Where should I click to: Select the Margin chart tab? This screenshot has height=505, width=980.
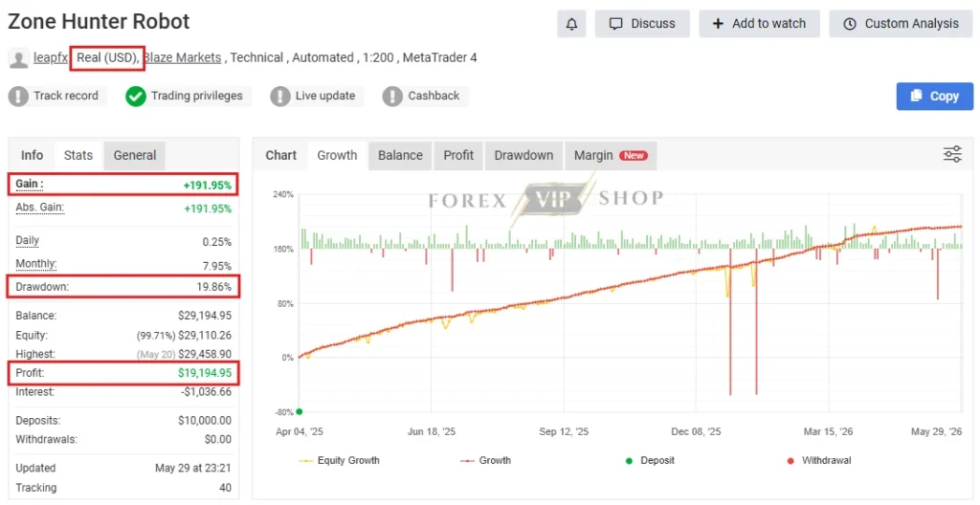(611, 155)
